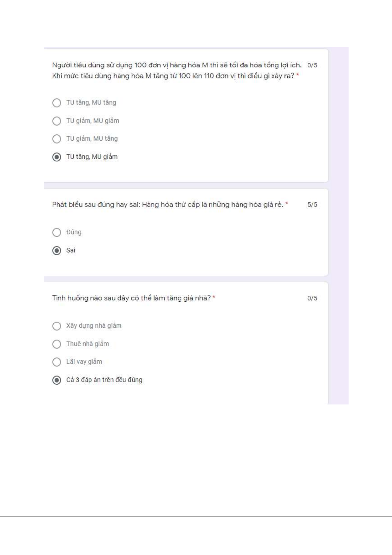Viewport: 392px width, 555px height.
Task: Click the selected 'Sai' radio button
Action: 57,250
